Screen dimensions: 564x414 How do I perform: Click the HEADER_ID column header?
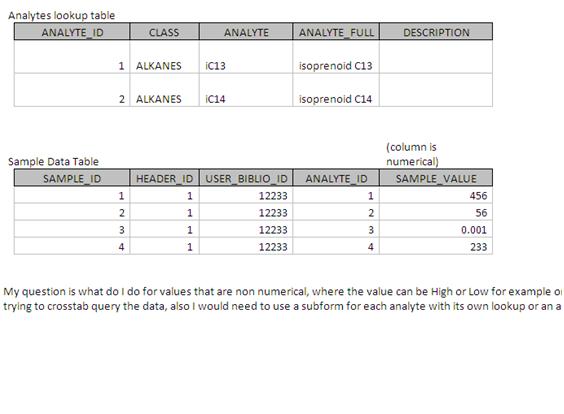[164, 178]
